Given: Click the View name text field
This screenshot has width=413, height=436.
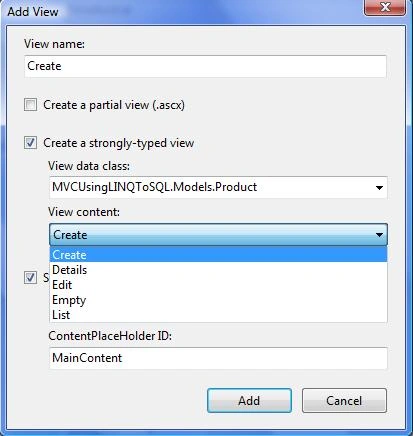Looking at the screenshot, I should 205,66.
